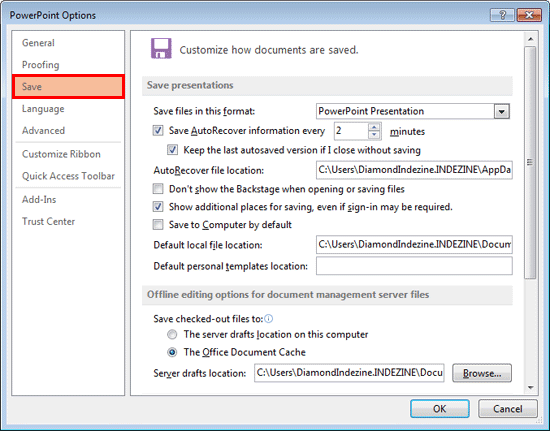Select The Office Document Cache option
550x431 pixels.
coord(172,352)
